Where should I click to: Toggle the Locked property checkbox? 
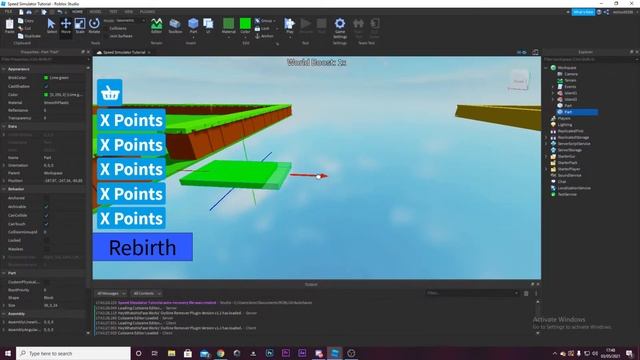click(x=46, y=240)
